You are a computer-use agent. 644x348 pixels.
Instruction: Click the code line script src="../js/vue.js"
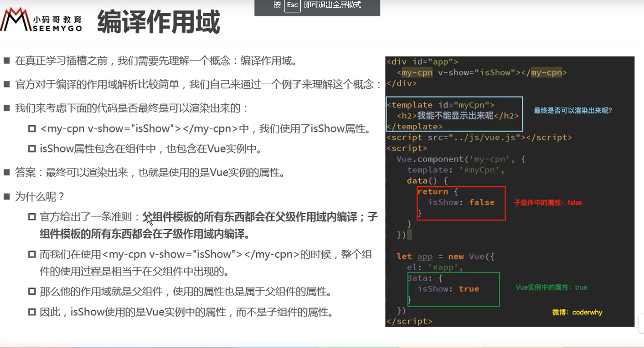[479, 137]
